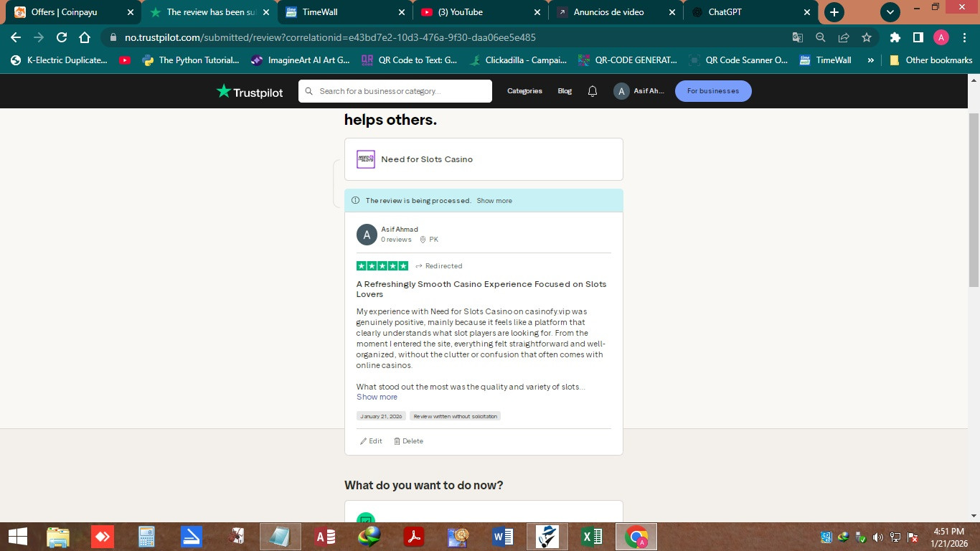Switch to the YouTube tab
The image size is (980, 551).
point(481,12)
